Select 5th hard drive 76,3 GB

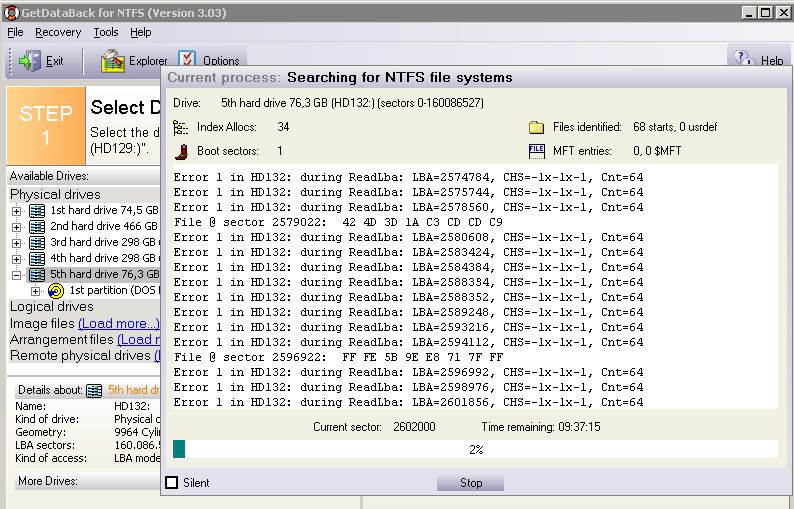[104, 275]
